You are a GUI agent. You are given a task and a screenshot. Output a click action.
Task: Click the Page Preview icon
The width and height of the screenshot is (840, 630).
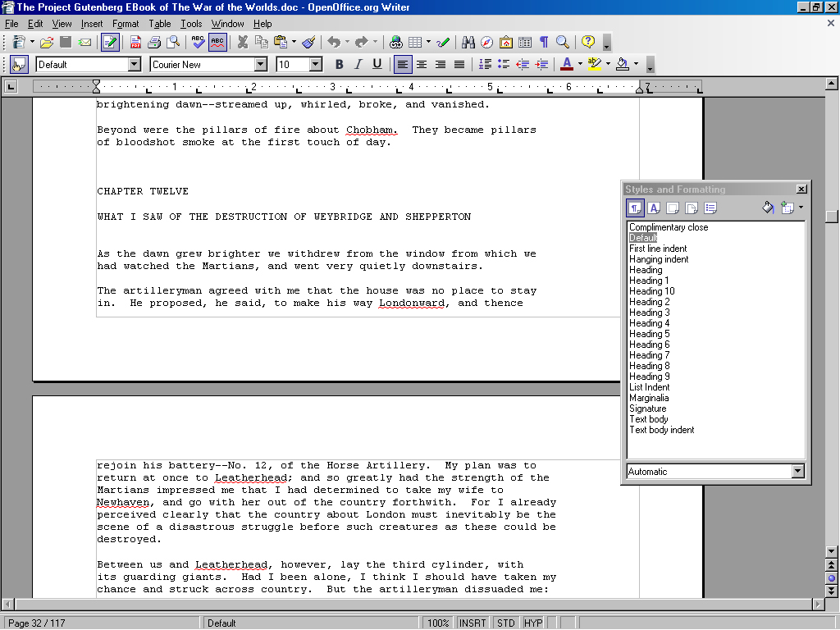click(x=173, y=42)
